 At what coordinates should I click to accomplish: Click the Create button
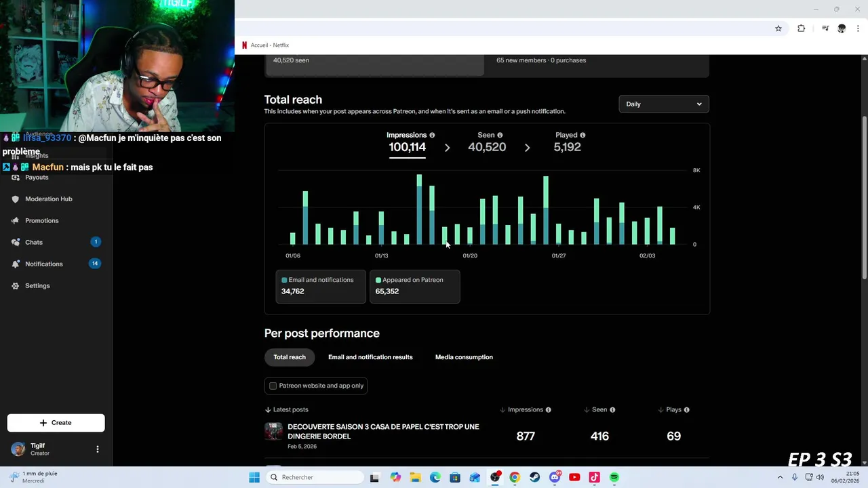(x=56, y=423)
